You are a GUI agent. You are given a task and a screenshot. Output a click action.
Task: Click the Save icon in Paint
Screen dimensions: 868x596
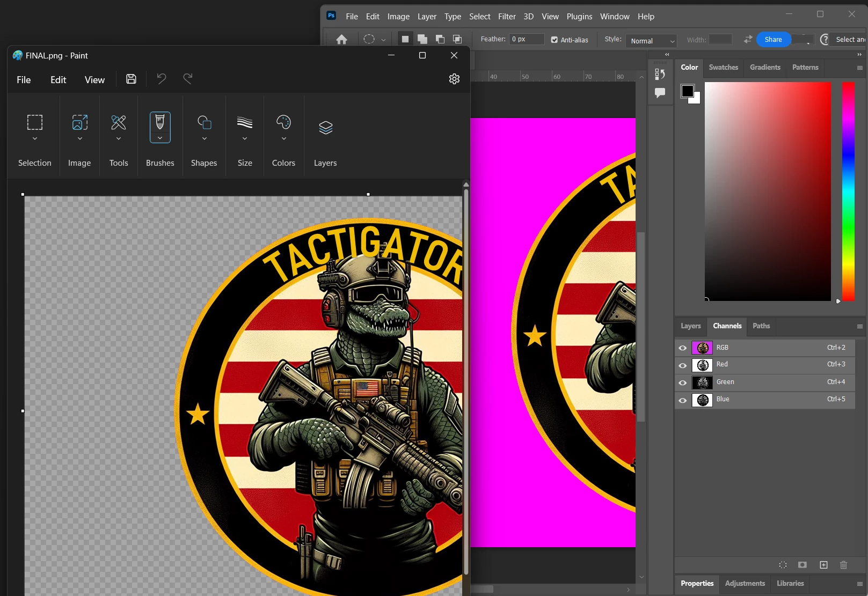click(131, 79)
